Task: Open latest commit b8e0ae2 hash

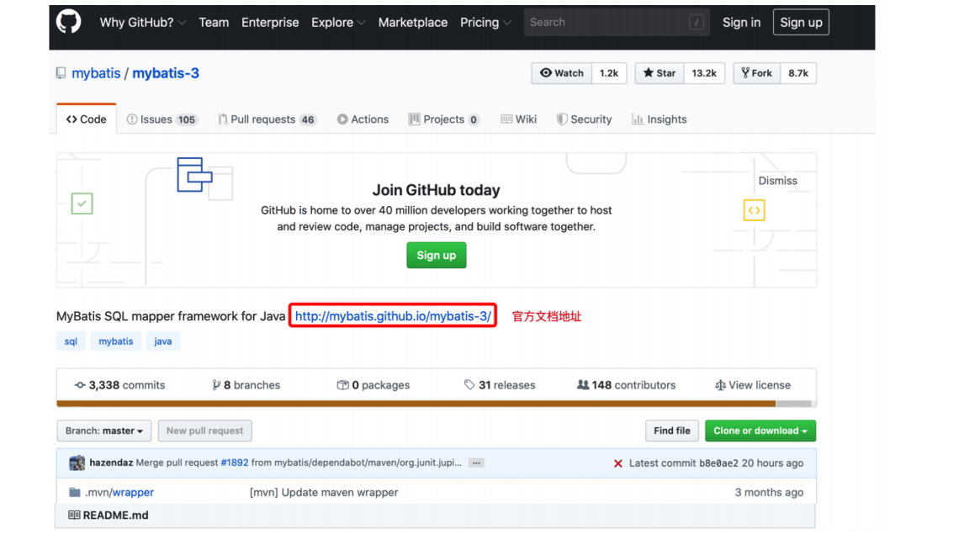Action: (x=718, y=463)
